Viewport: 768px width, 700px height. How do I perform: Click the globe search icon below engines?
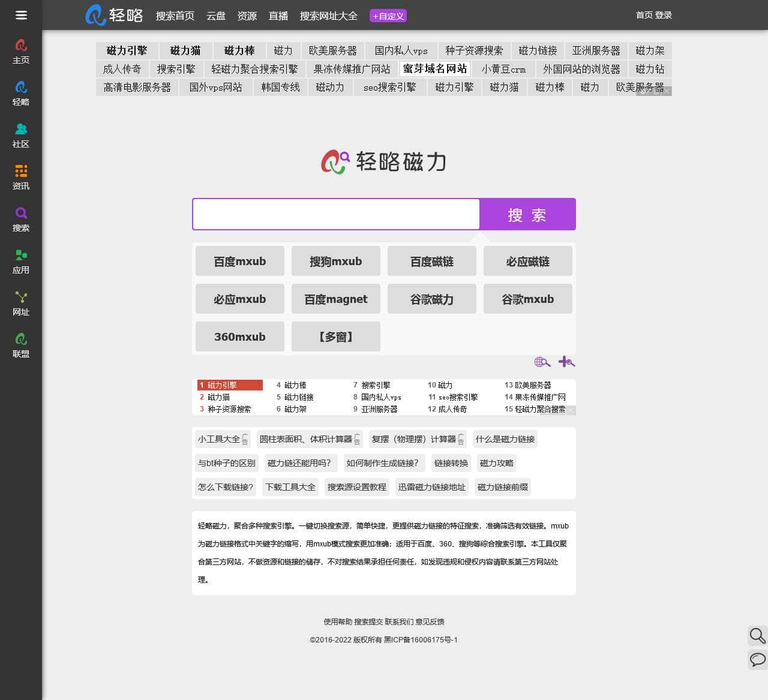click(542, 361)
